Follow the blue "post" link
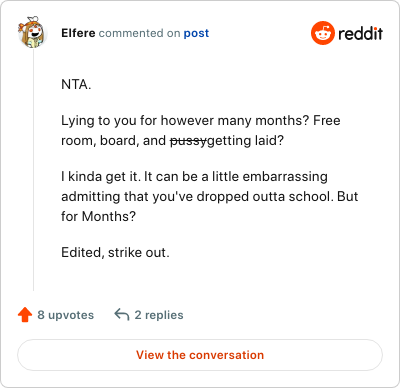400x388 pixels. tap(196, 33)
